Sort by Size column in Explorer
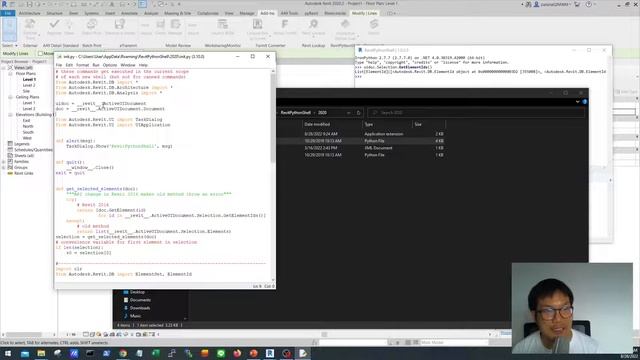 418,124
